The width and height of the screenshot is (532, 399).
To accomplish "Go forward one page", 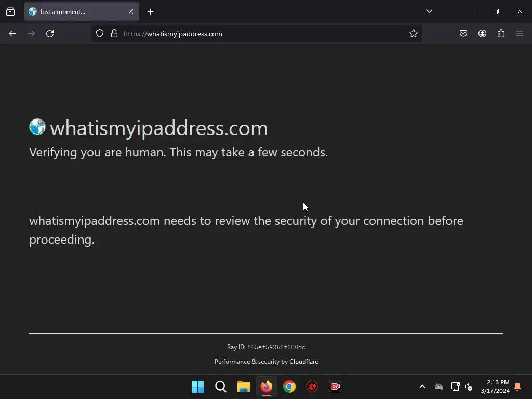I will click(31, 34).
